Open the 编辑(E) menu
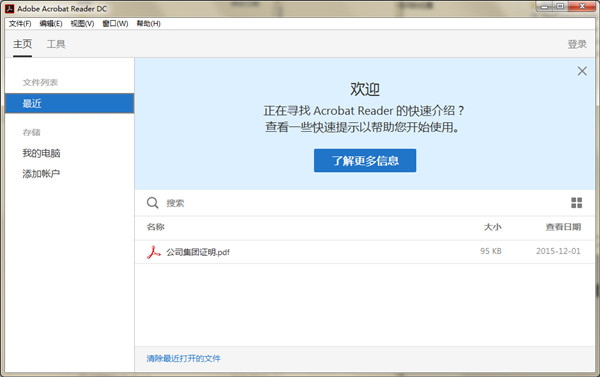This screenshot has width=600, height=377. pos(51,24)
